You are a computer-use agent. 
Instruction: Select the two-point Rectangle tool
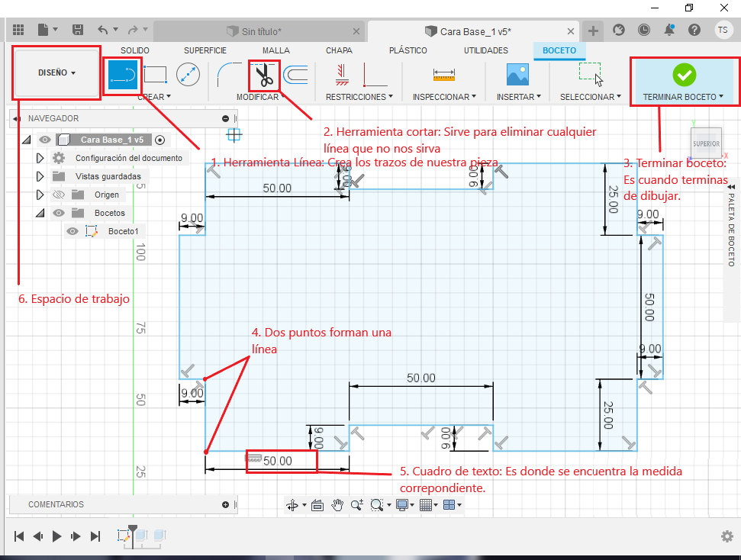click(155, 75)
